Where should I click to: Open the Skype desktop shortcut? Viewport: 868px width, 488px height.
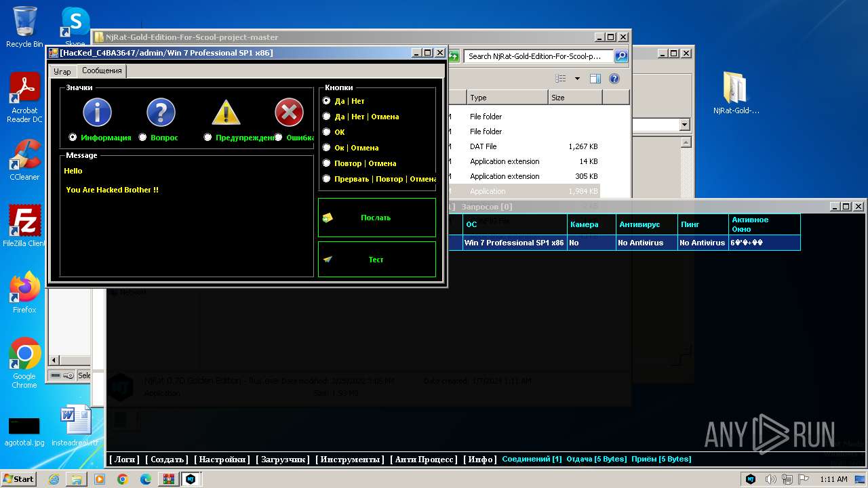[x=75, y=27]
